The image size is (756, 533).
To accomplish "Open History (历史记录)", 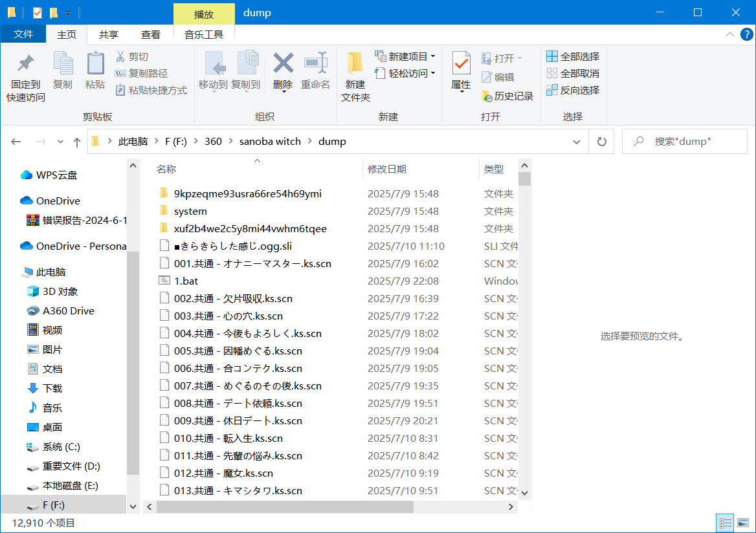I will click(x=507, y=96).
